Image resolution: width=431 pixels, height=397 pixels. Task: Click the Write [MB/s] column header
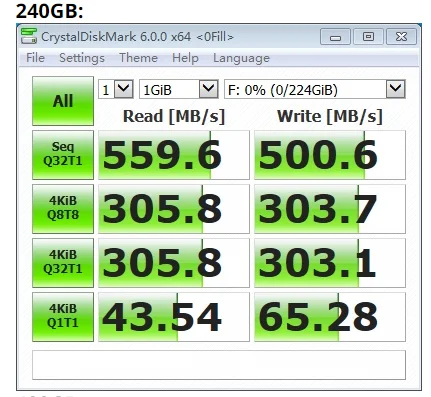pyautogui.click(x=330, y=117)
